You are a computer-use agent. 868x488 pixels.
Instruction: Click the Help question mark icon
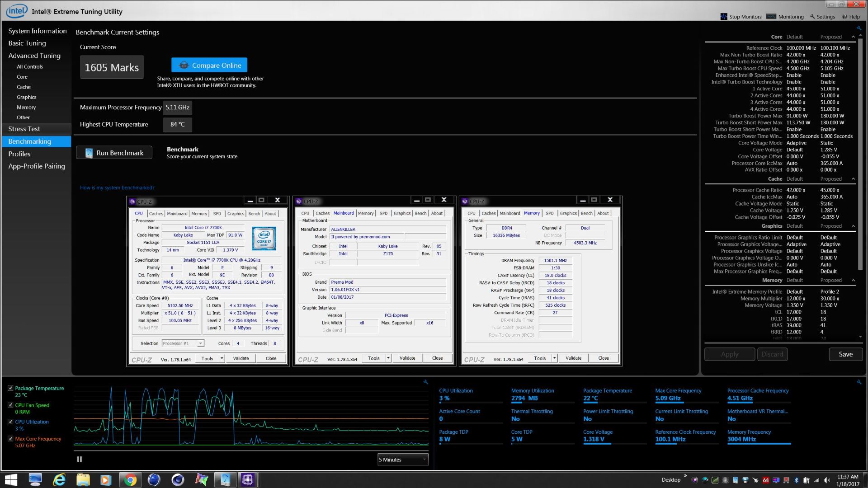click(844, 17)
